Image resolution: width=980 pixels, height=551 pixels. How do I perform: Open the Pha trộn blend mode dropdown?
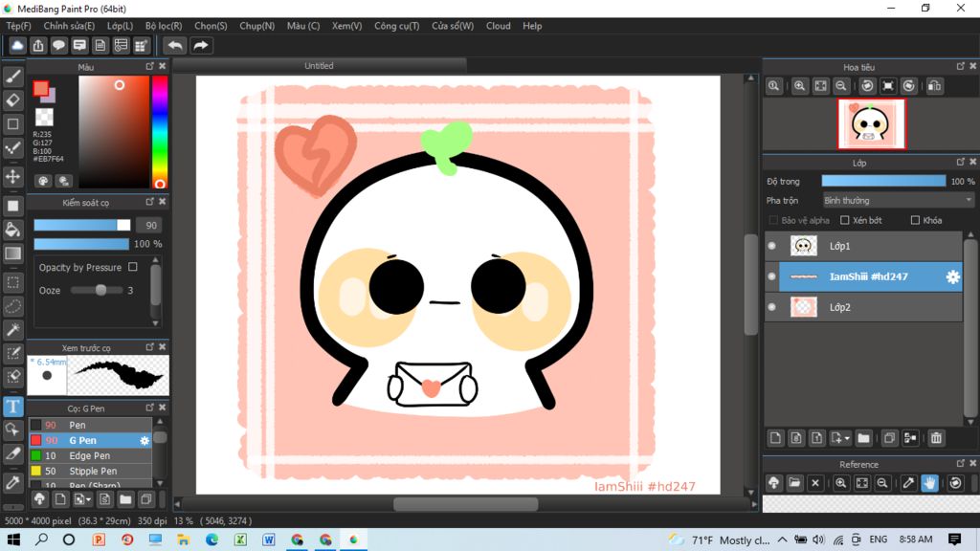pos(898,201)
